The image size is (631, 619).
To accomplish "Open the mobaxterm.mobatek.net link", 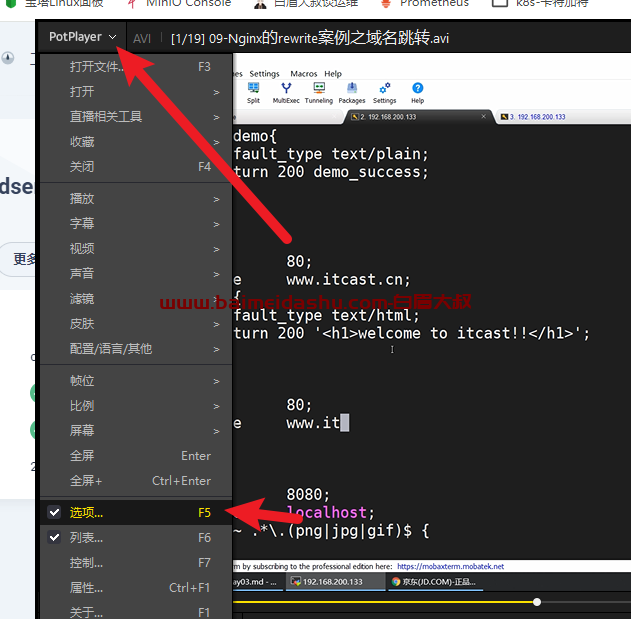I will [450, 566].
